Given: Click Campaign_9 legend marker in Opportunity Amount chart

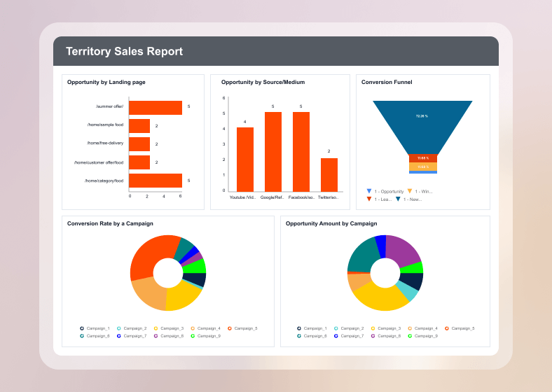Looking at the screenshot, I should [x=410, y=336].
